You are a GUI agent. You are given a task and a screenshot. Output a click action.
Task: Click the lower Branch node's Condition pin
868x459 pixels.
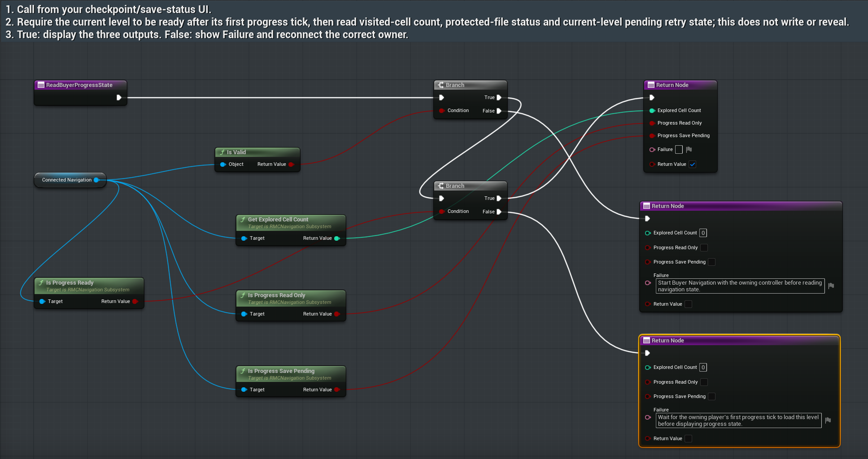pos(442,212)
